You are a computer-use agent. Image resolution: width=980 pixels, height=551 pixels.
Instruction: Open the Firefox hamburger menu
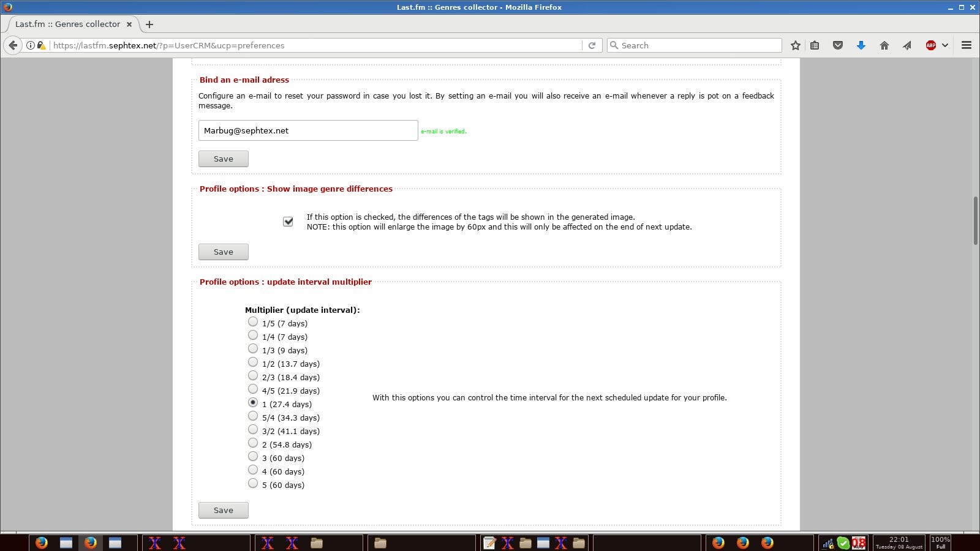pos(967,45)
